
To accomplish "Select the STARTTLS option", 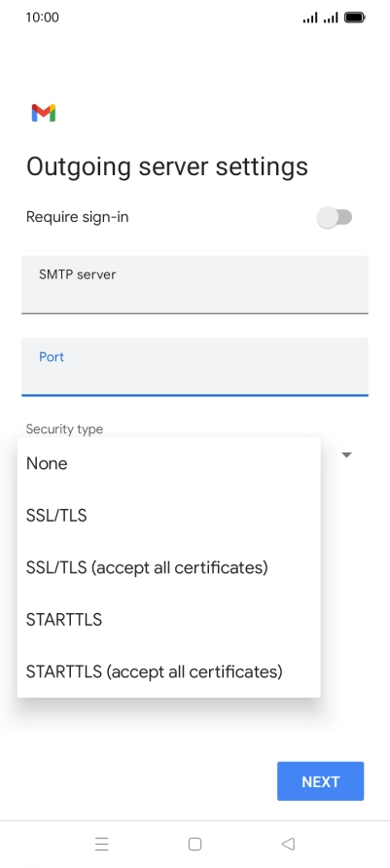I will click(x=169, y=620).
